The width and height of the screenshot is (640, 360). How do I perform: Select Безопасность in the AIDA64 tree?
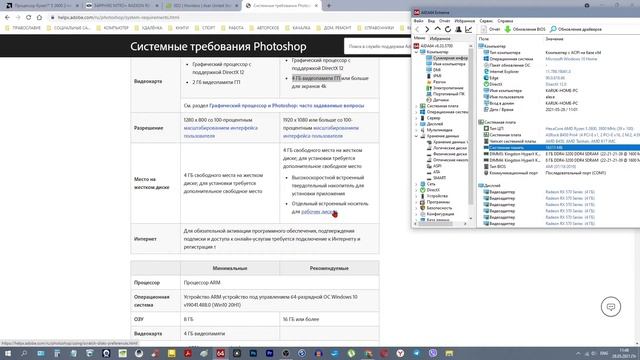pyautogui.click(x=436, y=208)
